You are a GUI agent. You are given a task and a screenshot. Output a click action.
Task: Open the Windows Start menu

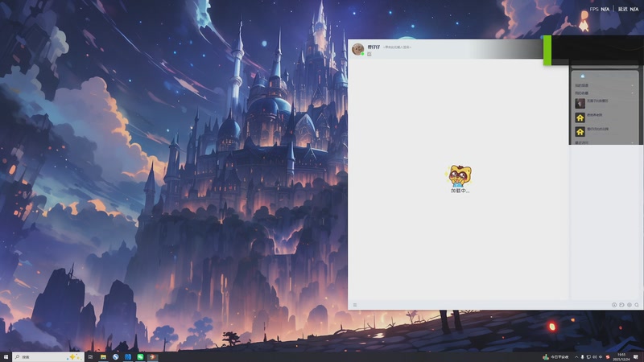point(6,357)
